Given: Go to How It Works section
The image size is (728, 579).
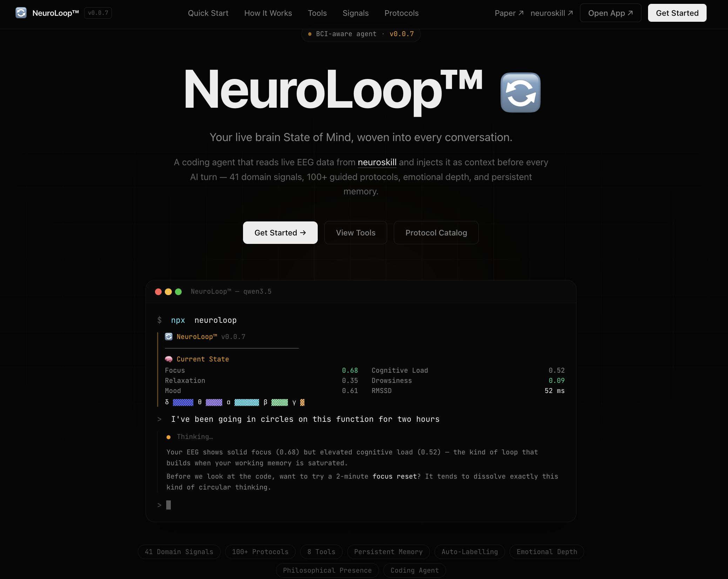Looking at the screenshot, I should point(268,13).
